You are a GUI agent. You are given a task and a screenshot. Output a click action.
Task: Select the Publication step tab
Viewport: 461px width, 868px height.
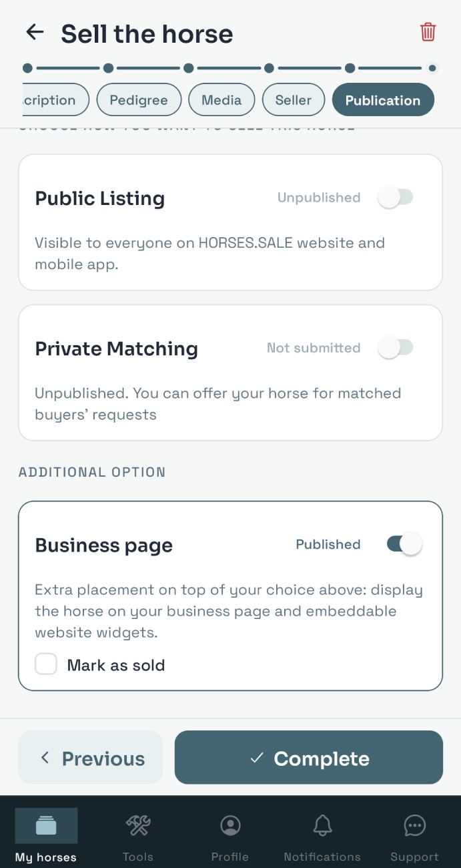[x=383, y=100]
